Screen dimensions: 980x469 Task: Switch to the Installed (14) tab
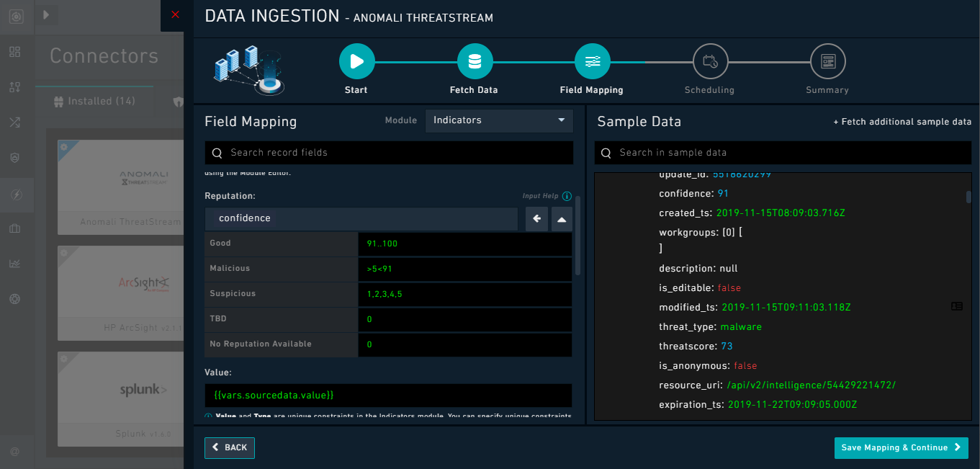pyautogui.click(x=94, y=102)
